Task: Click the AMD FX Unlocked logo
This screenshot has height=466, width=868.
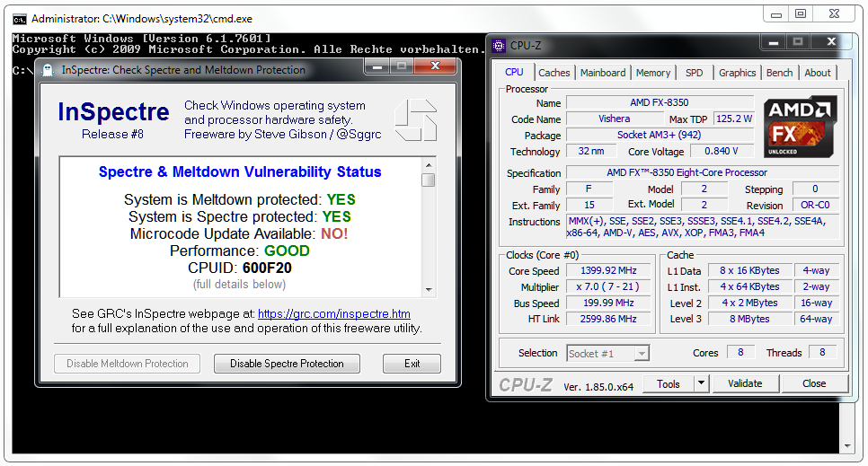Action: click(x=800, y=127)
